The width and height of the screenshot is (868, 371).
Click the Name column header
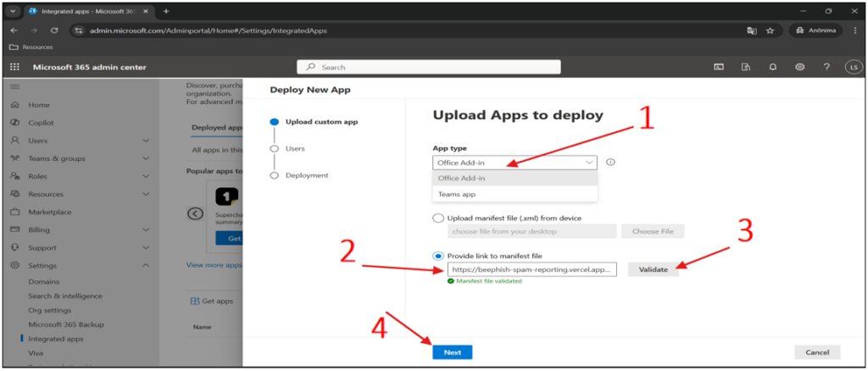pos(202,327)
